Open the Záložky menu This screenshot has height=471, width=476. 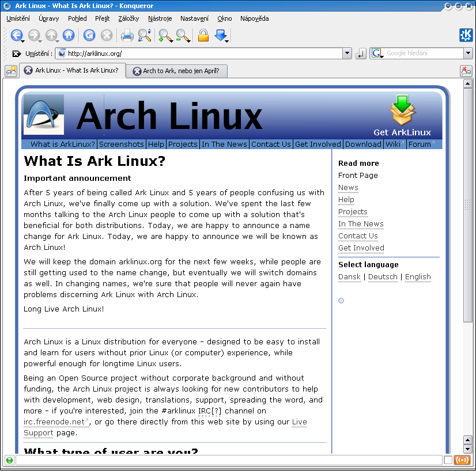[129, 18]
